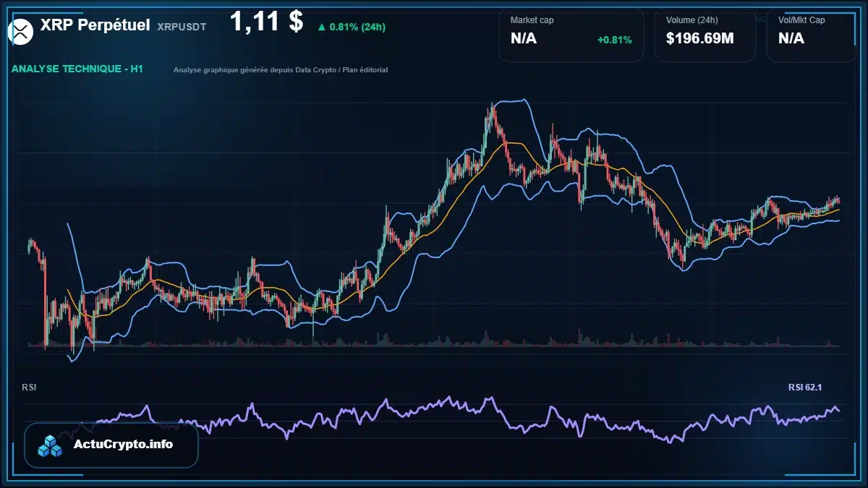Click the green up-arrow change indicator

point(321,27)
